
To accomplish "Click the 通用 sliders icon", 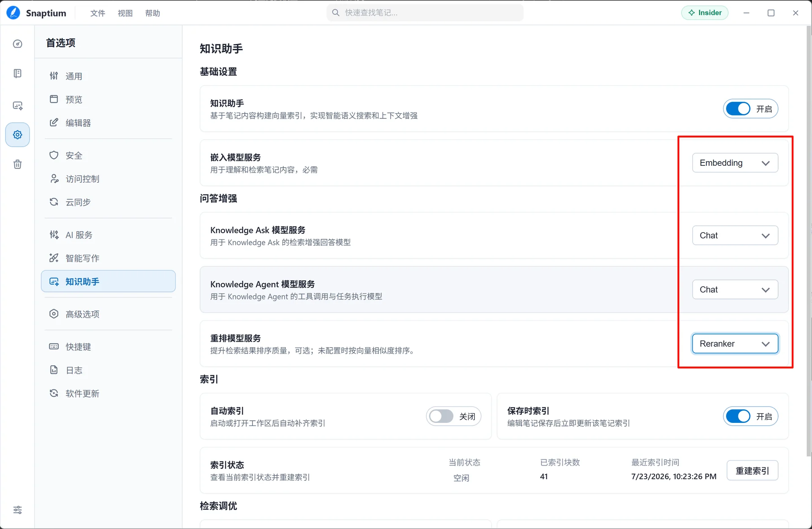I will (x=54, y=76).
